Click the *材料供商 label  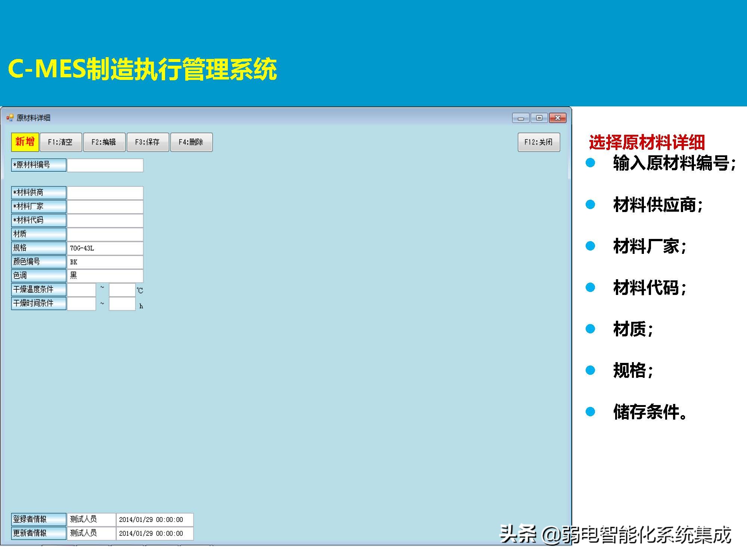point(39,193)
